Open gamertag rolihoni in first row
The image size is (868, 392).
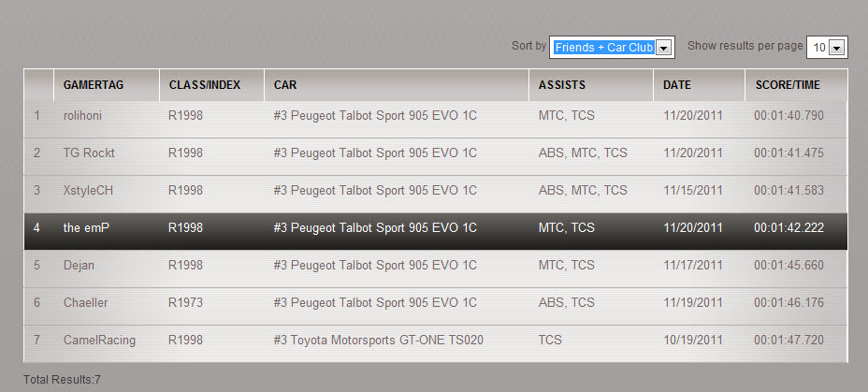pyautogui.click(x=82, y=116)
